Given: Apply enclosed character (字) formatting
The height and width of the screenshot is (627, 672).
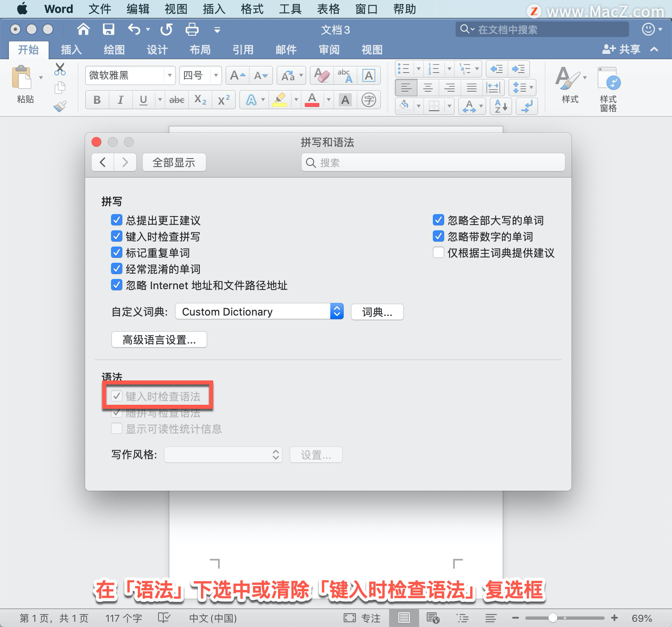Looking at the screenshot, I should (368, 100).
